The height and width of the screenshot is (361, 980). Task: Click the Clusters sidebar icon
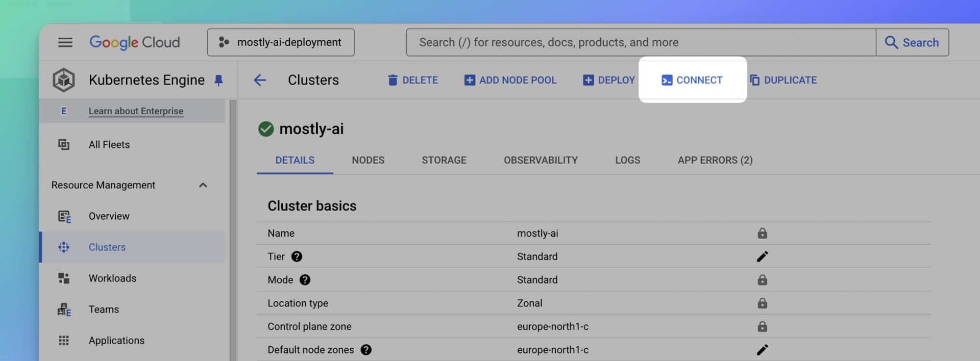tap(64, 247)
